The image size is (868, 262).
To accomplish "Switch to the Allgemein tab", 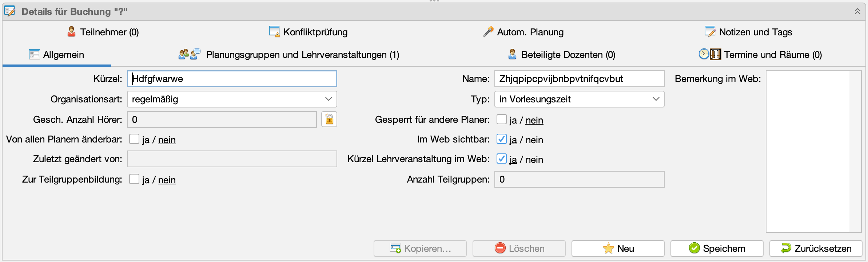I will pyautogui.click(x=57, y=55).
